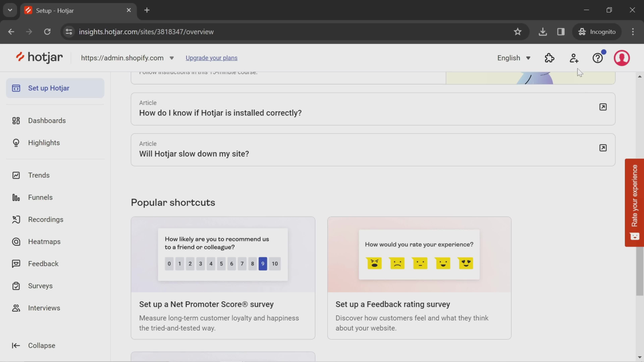Image resolution: width=644 pixels, height=362 pixels.
Task: Select score 9 on NPS survey preview
Action: (263, 263)
